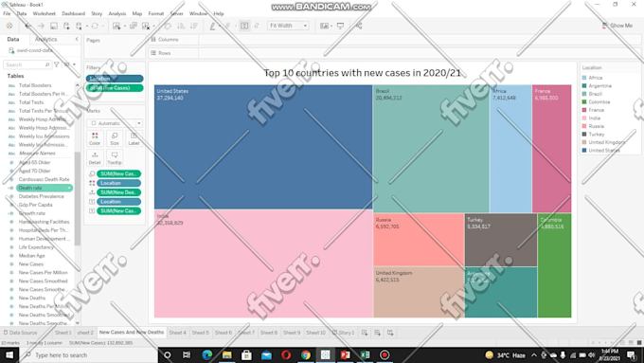
Task: Click the New Story tab icon
Action: [x=390, y=333]
